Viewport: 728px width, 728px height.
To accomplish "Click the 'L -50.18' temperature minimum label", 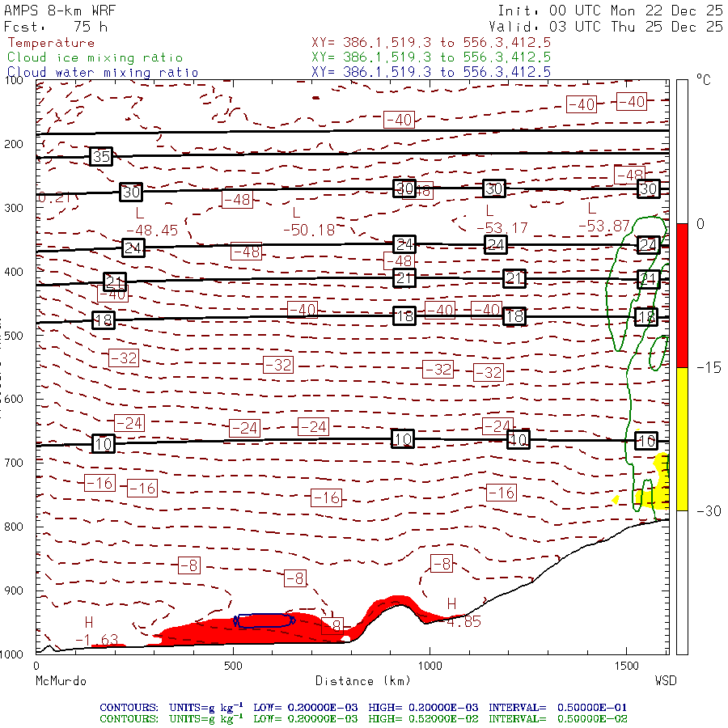I will (x=309, y=222).
